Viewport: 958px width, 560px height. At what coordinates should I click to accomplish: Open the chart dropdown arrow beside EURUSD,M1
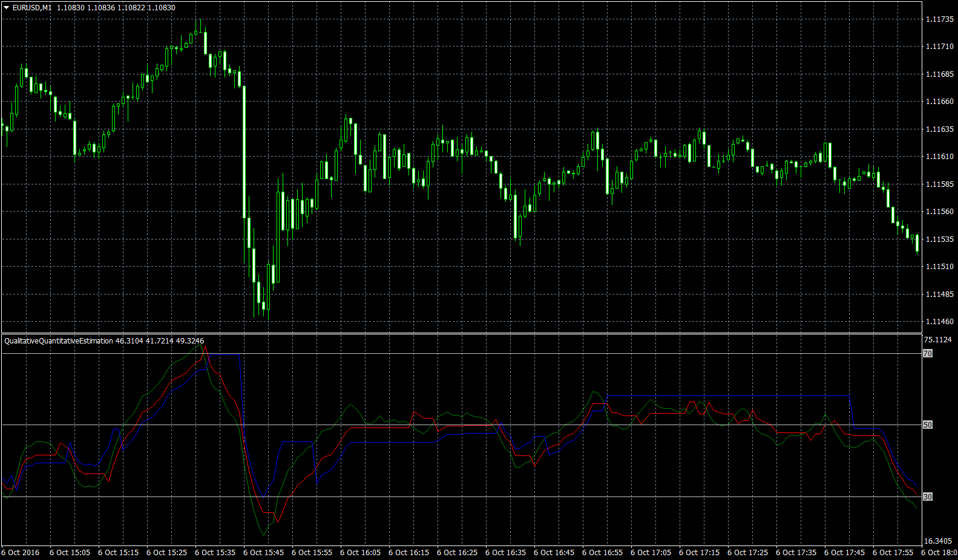[6, 8]
